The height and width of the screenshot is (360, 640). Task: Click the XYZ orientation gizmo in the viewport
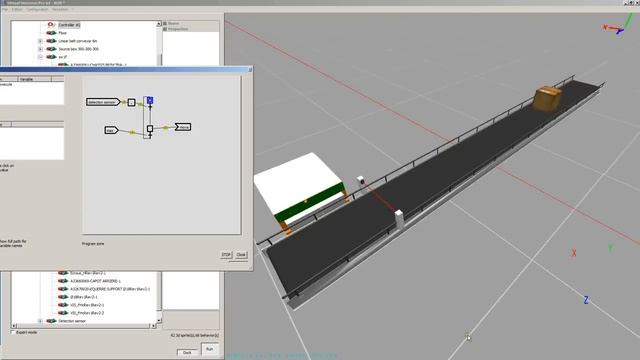tap(618, 24)
